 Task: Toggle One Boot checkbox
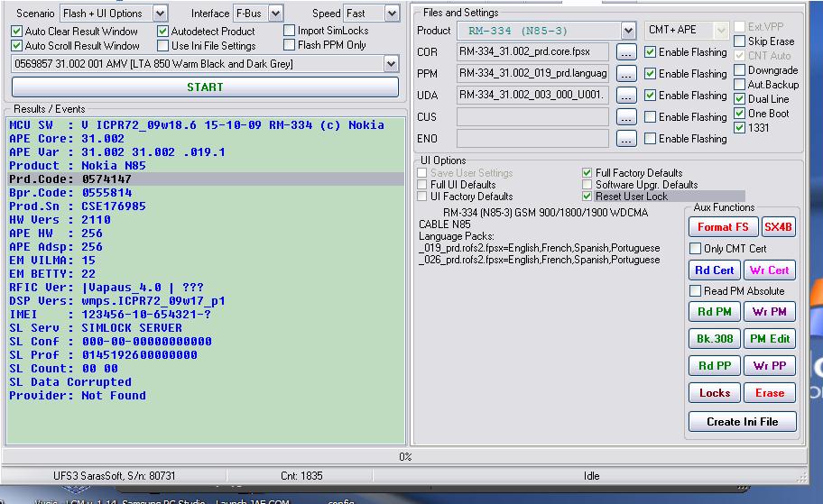(x=740, y=113)
